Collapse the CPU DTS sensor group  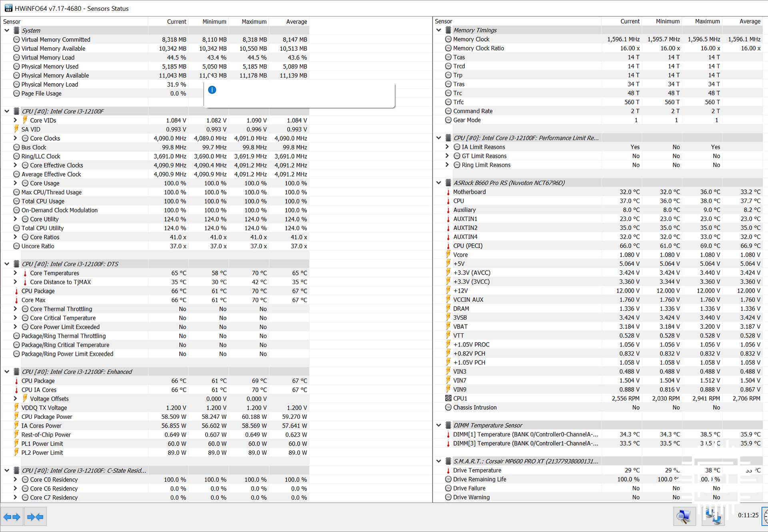pyautogui.click(x=7, y=264)
